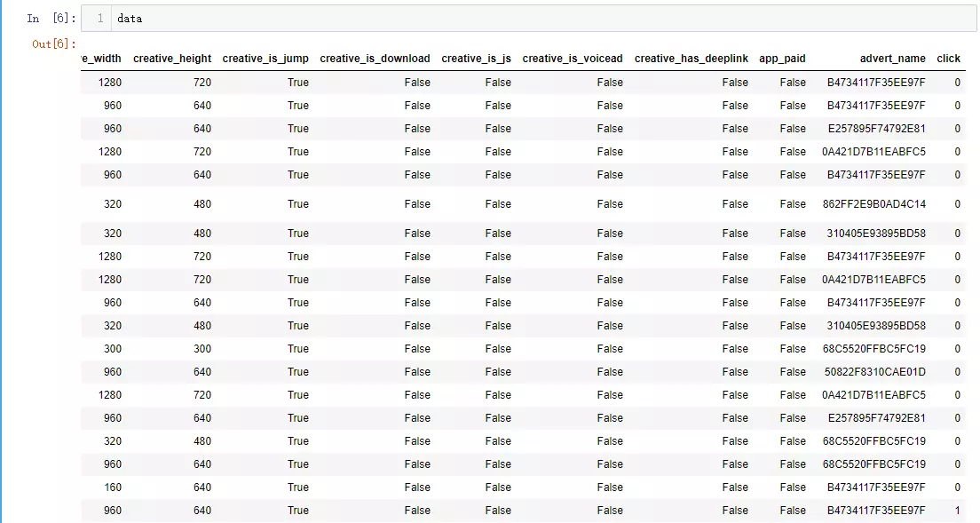Click the click column header
Image resolution: width=980 pixels, height=523 pixels.
[x=948, y=58]
